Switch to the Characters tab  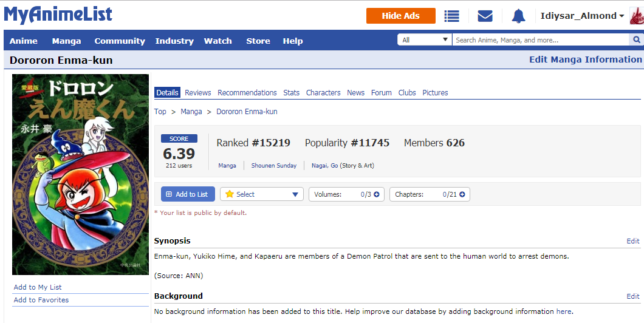coord(323,93)
